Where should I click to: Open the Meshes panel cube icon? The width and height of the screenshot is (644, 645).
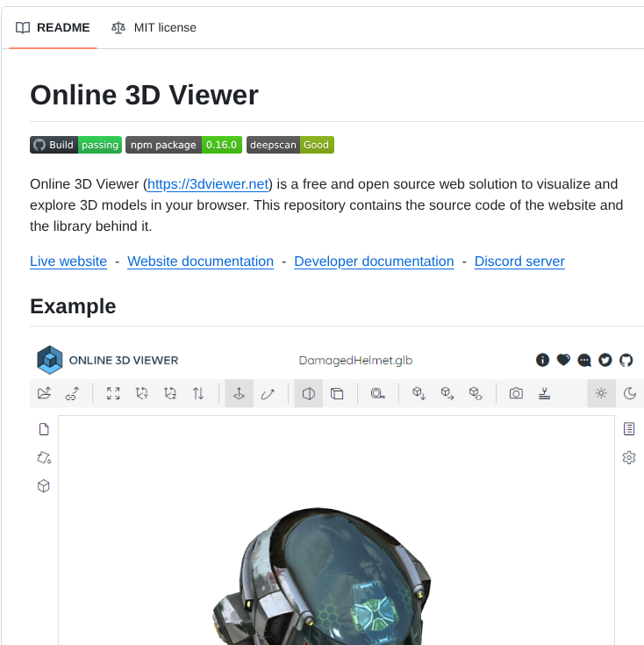pos(44,486)
